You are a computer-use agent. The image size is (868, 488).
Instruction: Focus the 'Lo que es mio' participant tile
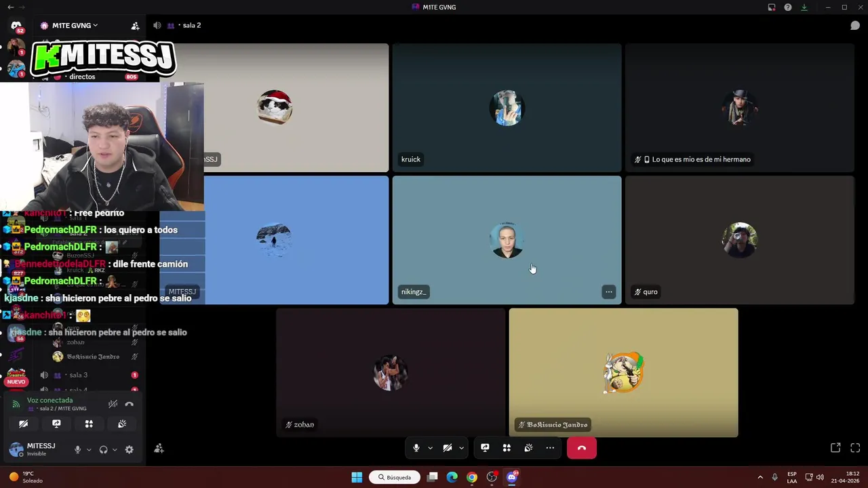pyautogui.click(x=740, y=108)
